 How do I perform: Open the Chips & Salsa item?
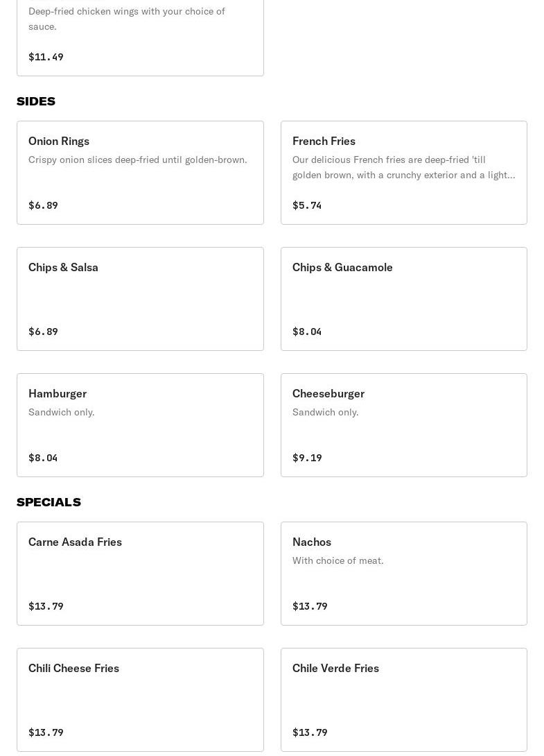(140, 299)
